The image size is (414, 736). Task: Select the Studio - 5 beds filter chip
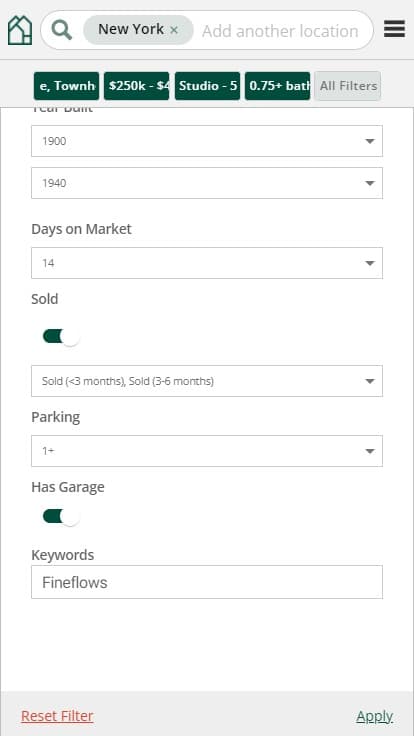pos(207,86)
